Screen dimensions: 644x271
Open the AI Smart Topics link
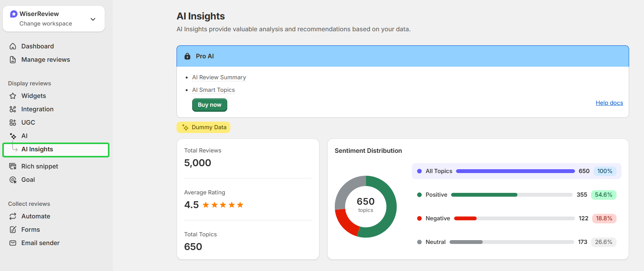point(214,90)
